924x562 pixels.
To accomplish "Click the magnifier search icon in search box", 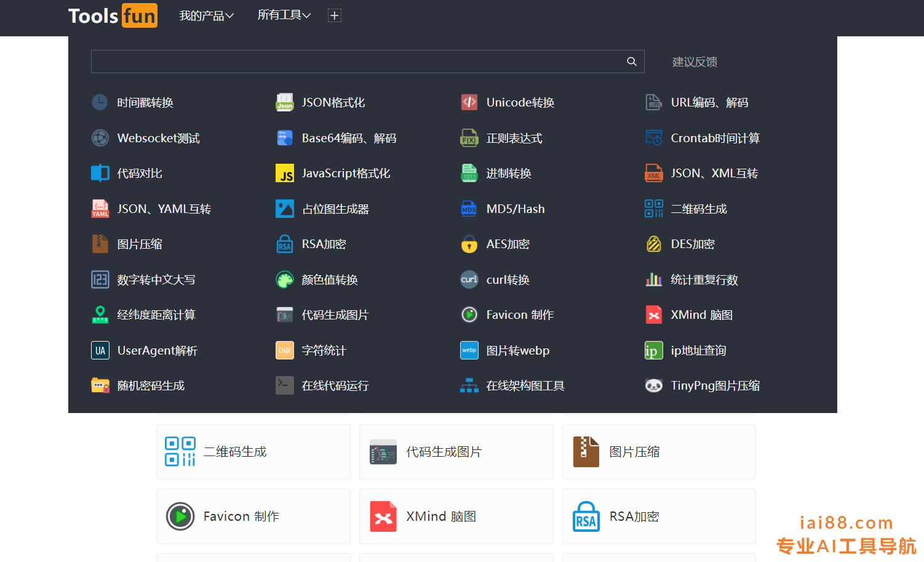I will [x=632, y=62].
